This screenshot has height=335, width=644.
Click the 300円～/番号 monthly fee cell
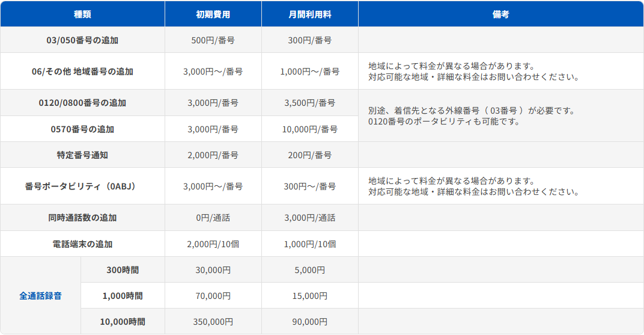pos(309,186)
